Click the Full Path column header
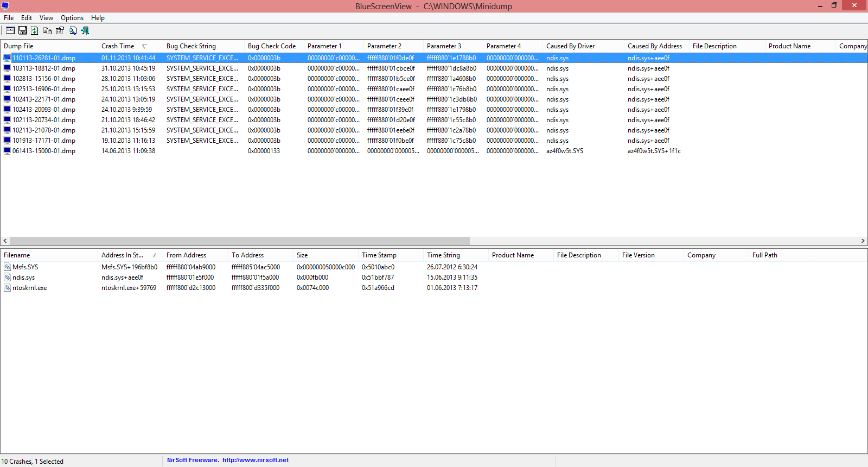This screenshot has width=868, height=467. pyautogui.click(x=781, y=255)
